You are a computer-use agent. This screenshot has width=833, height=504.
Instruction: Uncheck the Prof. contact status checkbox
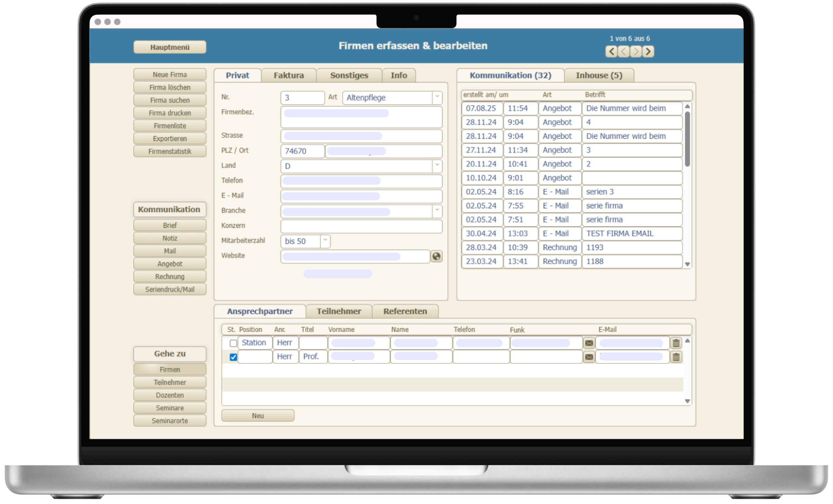point(233,357)
